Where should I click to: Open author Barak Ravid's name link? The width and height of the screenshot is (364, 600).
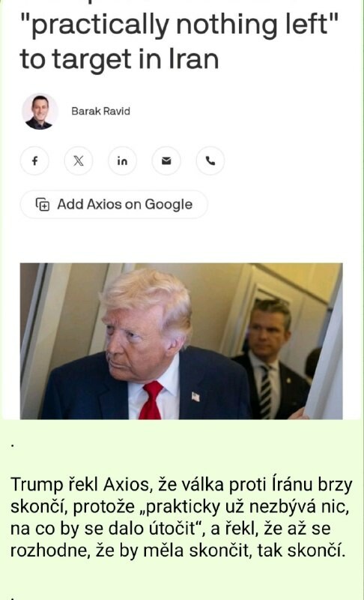[101, 111]
